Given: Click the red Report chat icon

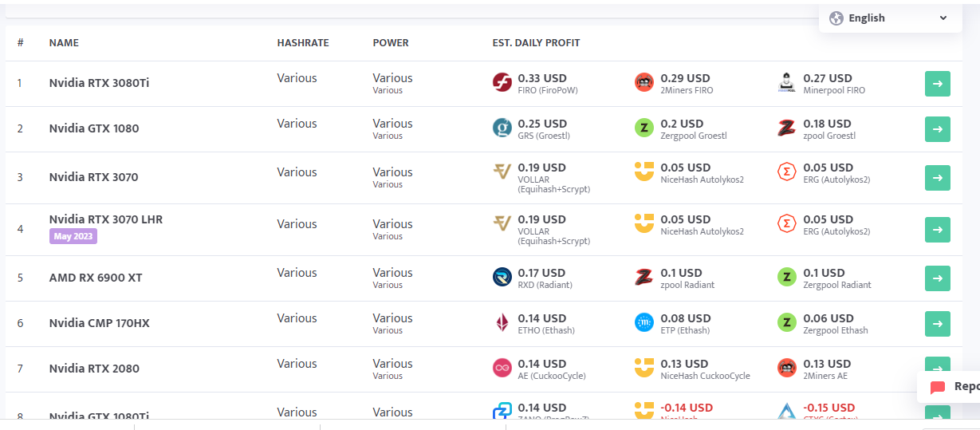Looking at the screenshot, I should [938, 387].
